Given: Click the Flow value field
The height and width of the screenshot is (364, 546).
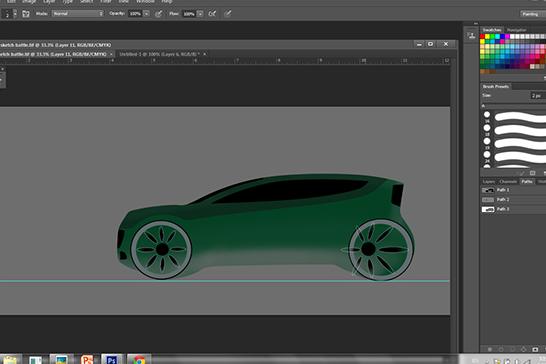Looking at the screenshot, I should 189,14.
